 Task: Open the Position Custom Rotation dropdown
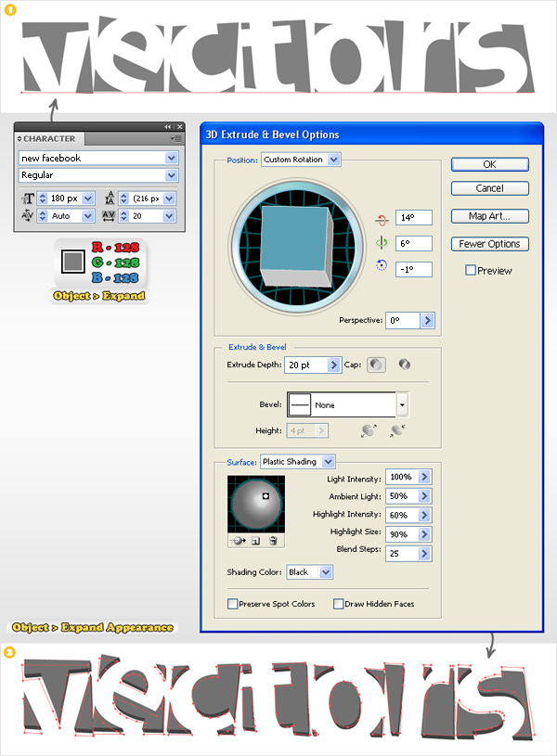tap(335, 160)
